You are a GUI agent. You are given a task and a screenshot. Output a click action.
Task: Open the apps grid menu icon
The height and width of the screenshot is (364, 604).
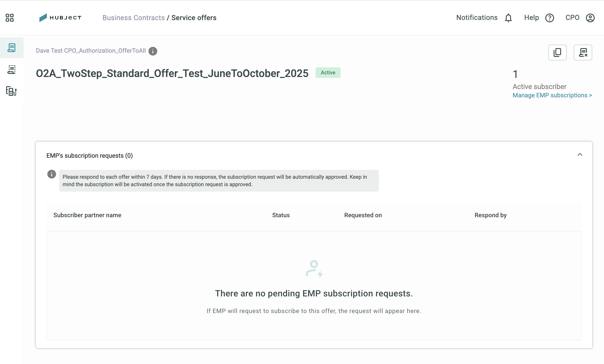pos(10,18)
